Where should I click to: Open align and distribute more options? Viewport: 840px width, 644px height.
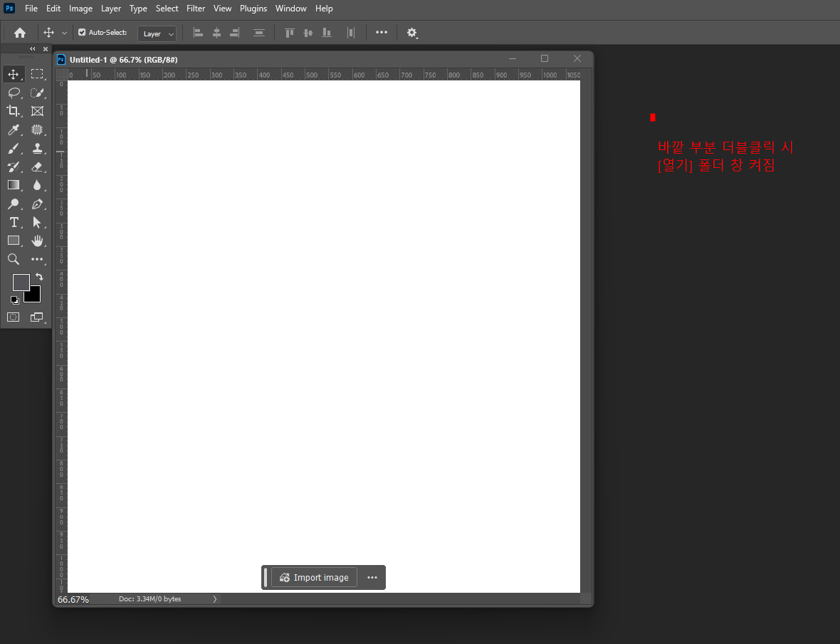coord(382,32)
